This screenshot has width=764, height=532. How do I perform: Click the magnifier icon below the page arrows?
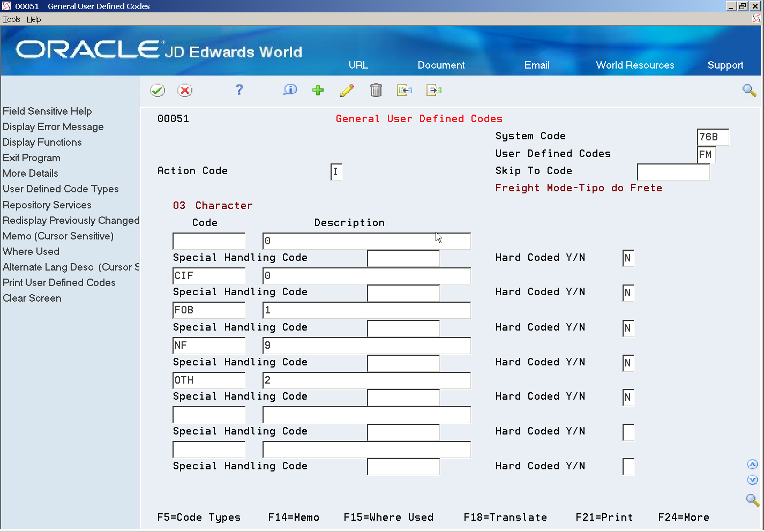point(752,500)
